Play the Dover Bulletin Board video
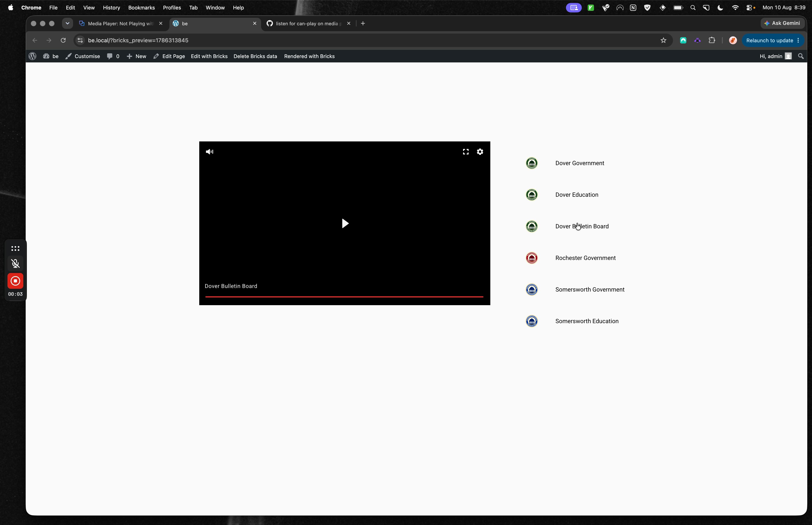This screenshot has width=812, height=525. tap(345, 223)
